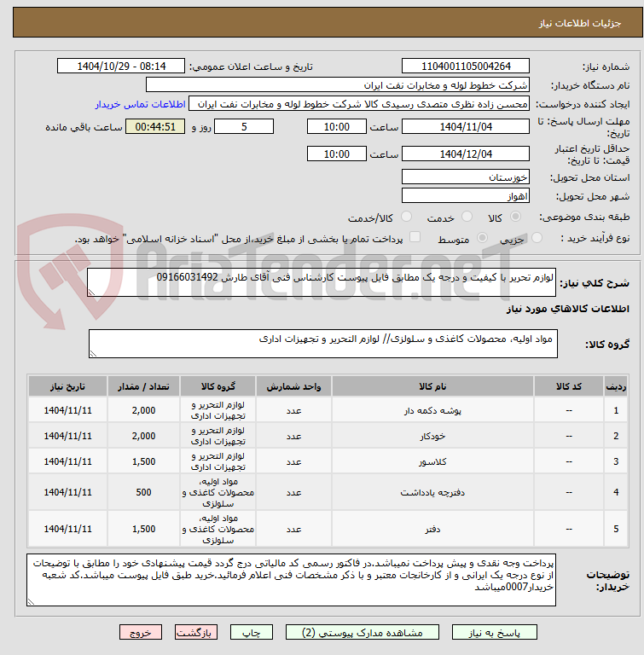Image resolution: width=644 pixels, height=655 pixels.
Task: Click the شرح کلی نیاز description textbox
Action: [322, 283]
